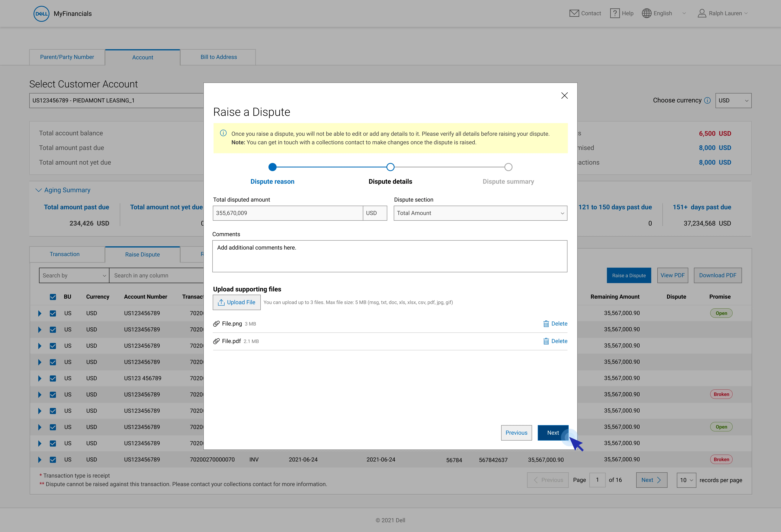Switch to the Raise Dispute tab

coord(142,255)
